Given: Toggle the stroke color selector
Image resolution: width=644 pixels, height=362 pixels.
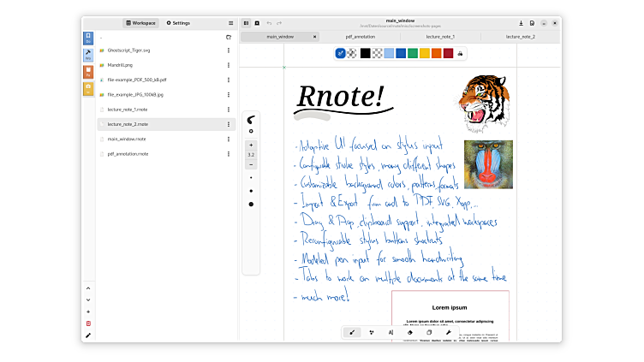Looking at the screenshot, I should click(x=340, y=53).
